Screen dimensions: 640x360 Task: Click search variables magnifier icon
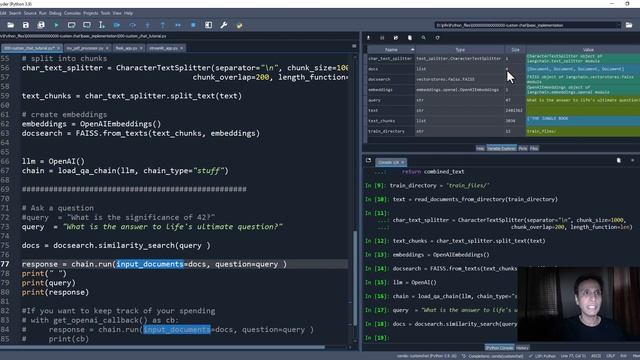click(423, 38)
